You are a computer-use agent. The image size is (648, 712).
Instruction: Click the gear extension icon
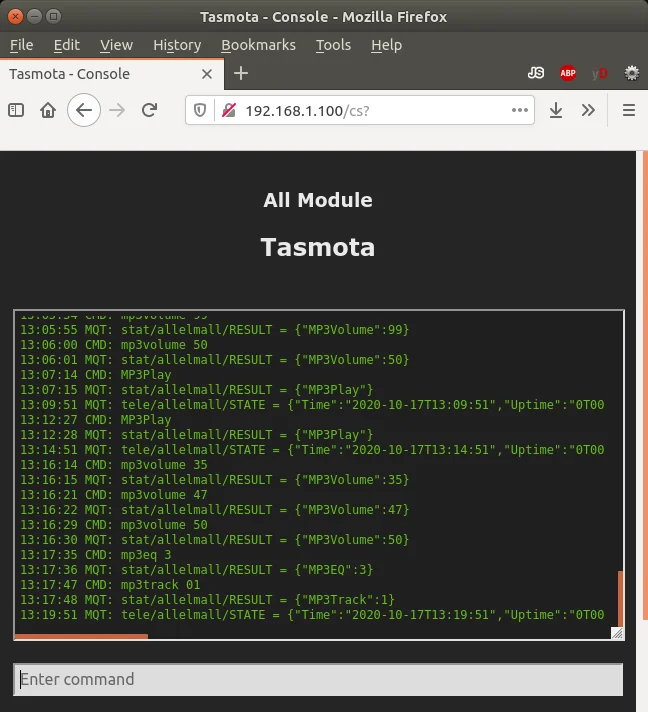tap(632, 73)
